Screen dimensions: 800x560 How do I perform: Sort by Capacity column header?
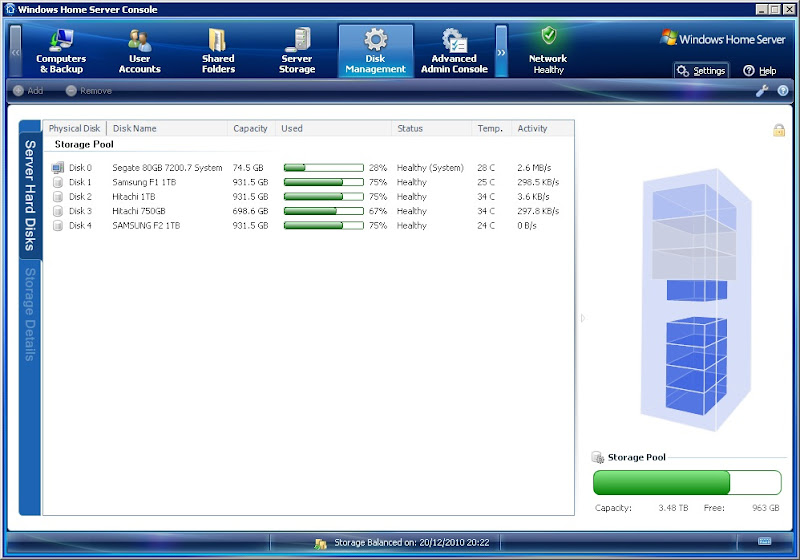[251, 129]
